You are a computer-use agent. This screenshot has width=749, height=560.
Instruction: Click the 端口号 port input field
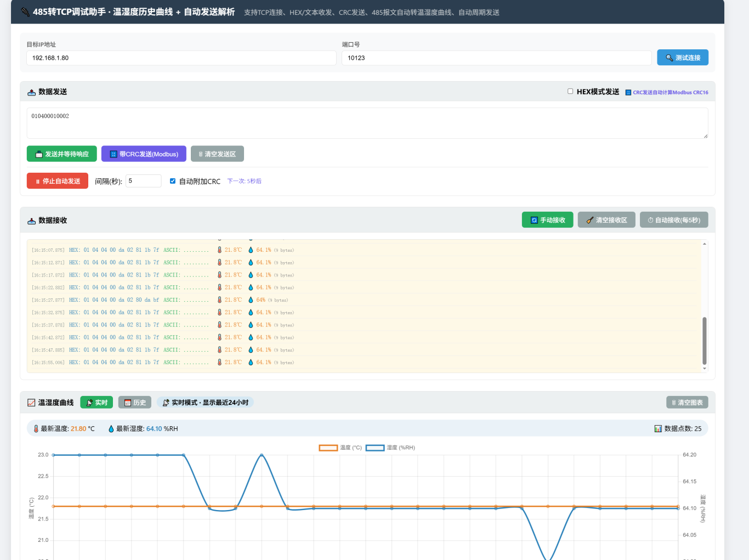pos(496,58)
